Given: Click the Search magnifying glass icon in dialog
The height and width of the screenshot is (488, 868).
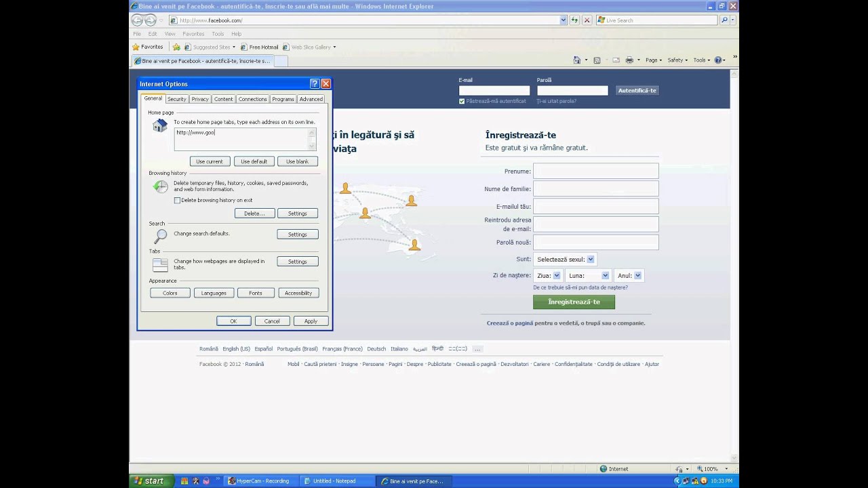Looking at the screenshot, I should pyautogui.click(x=160, y=236).
